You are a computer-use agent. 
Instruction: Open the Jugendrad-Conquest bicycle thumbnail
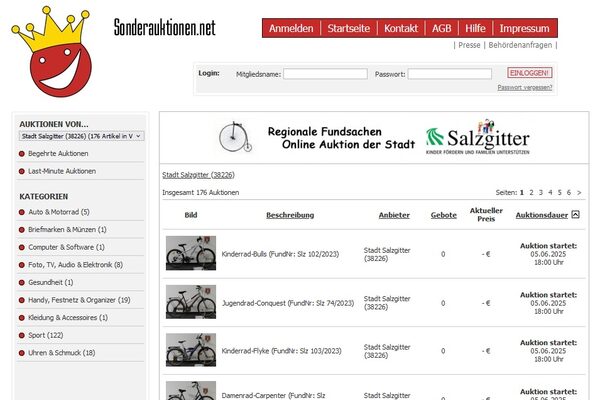click(190, 301)
